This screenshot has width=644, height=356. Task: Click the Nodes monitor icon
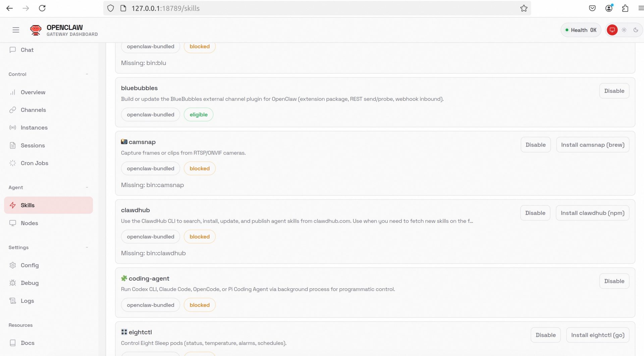[x=13, y=223]
